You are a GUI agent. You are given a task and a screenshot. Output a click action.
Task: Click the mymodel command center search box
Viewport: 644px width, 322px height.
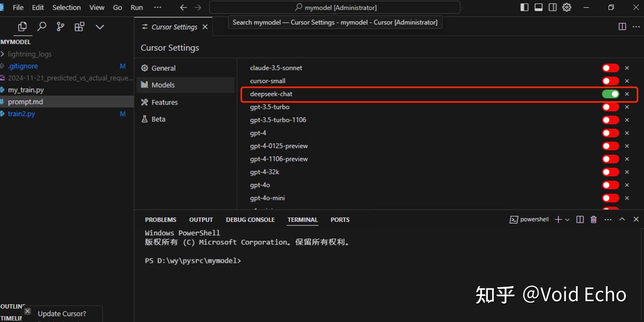pyautogui.click(x=335, y=8)
